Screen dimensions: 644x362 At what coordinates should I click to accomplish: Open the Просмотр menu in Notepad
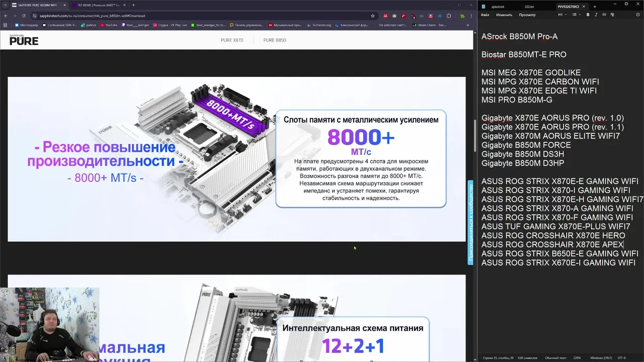[x=527, y=15]
